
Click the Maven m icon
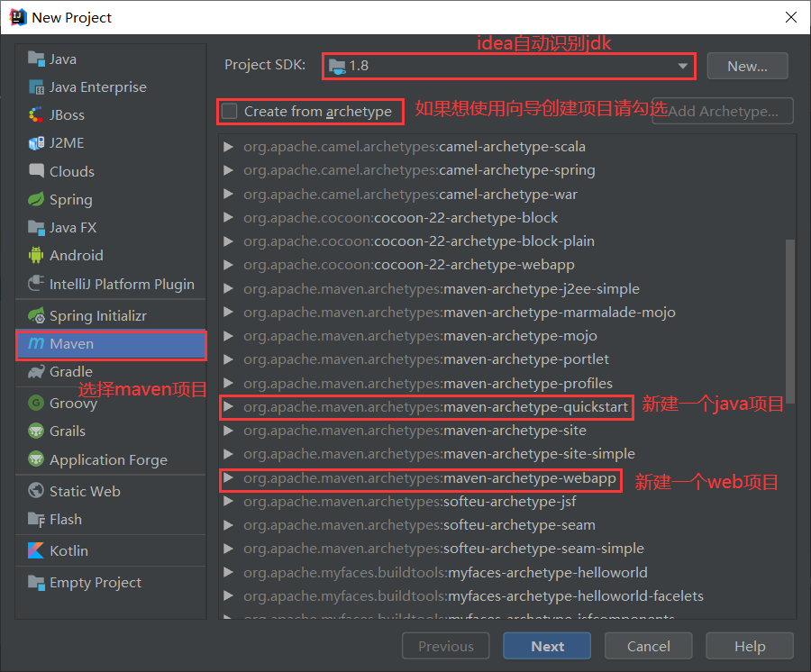click(36, 343)
